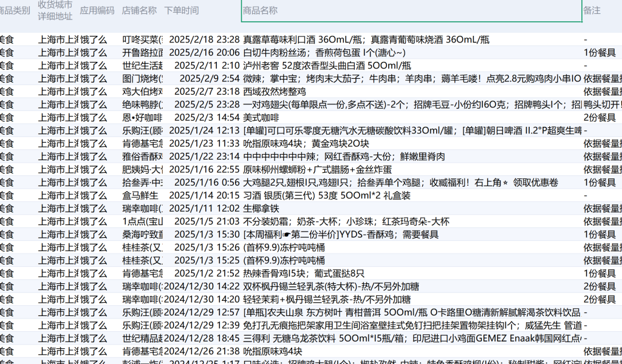Screen dimensions: 622x364
Task: Click the 应用编码 column header
Action: (97, 11)
